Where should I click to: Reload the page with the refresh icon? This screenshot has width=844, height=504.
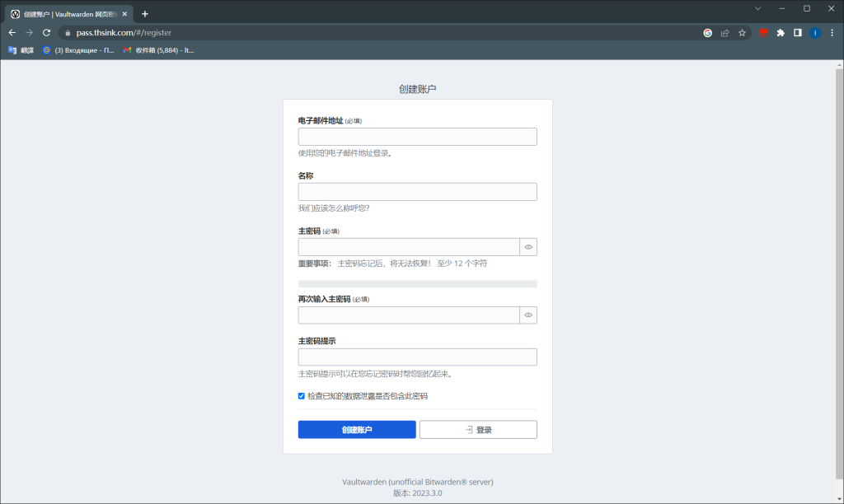point(45,32)
